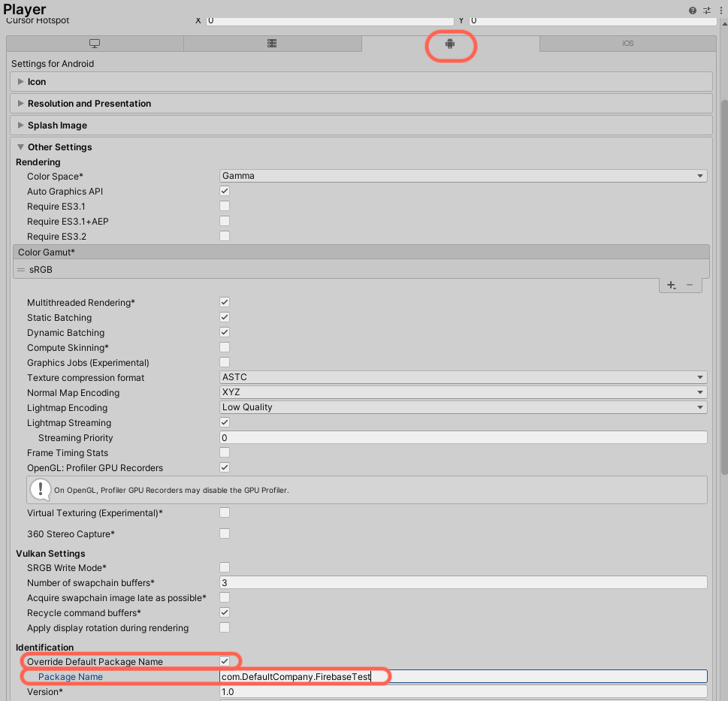Add a Color Gamut entry with plus
728x701 pixels.
coord(671,285)
